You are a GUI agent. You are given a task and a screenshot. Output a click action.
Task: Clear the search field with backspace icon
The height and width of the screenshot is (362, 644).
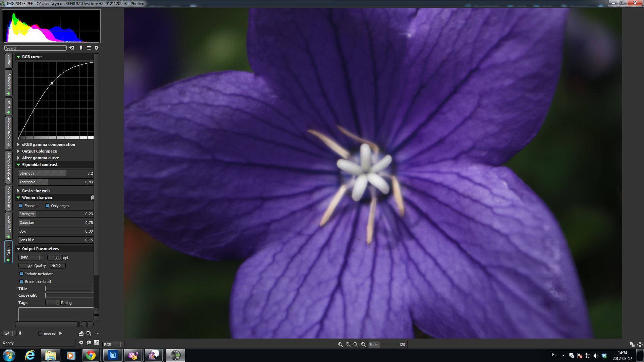point(72,48)
